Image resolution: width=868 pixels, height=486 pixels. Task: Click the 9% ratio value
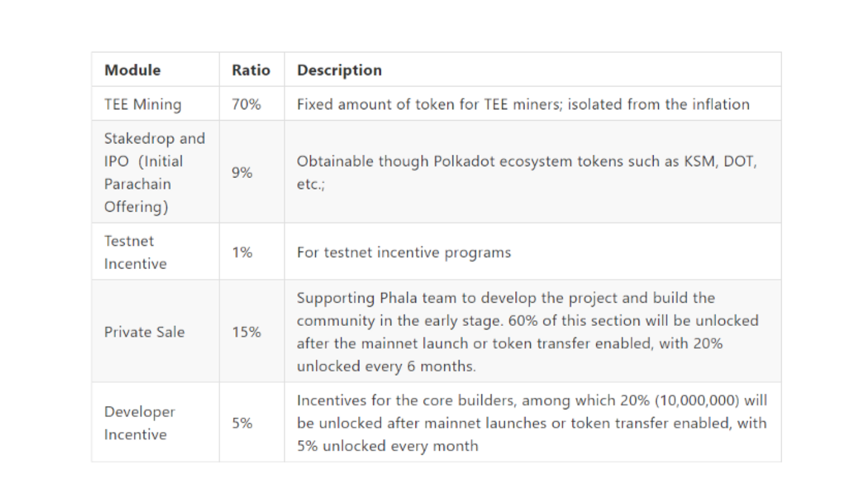pos(242,172)
